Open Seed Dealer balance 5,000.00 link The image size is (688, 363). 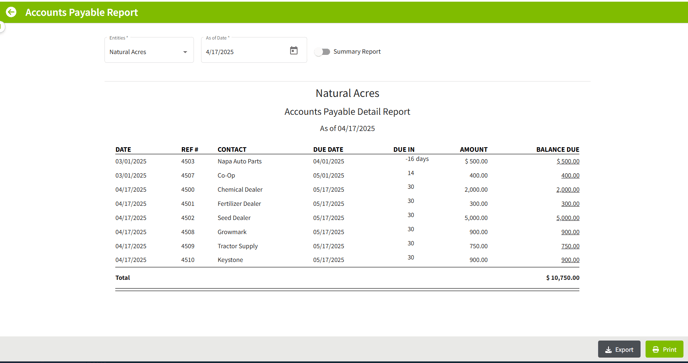(568, 218)
